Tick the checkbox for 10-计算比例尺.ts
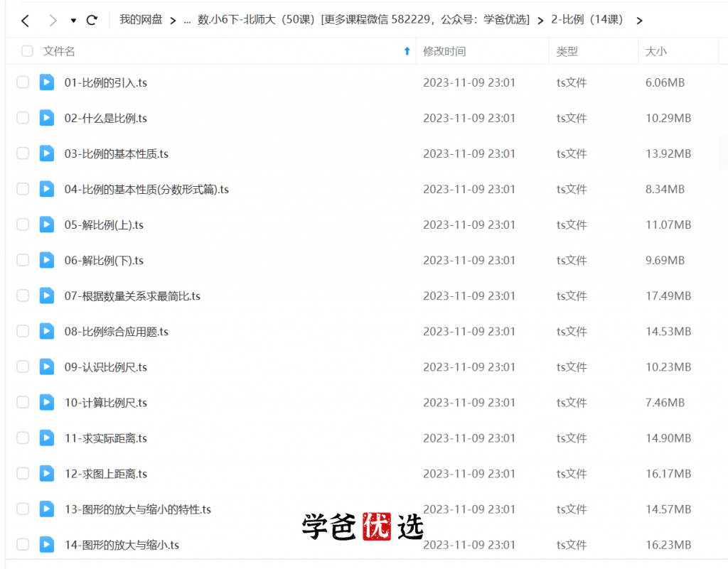Screen dimensions: 728x569 (23, 403)
